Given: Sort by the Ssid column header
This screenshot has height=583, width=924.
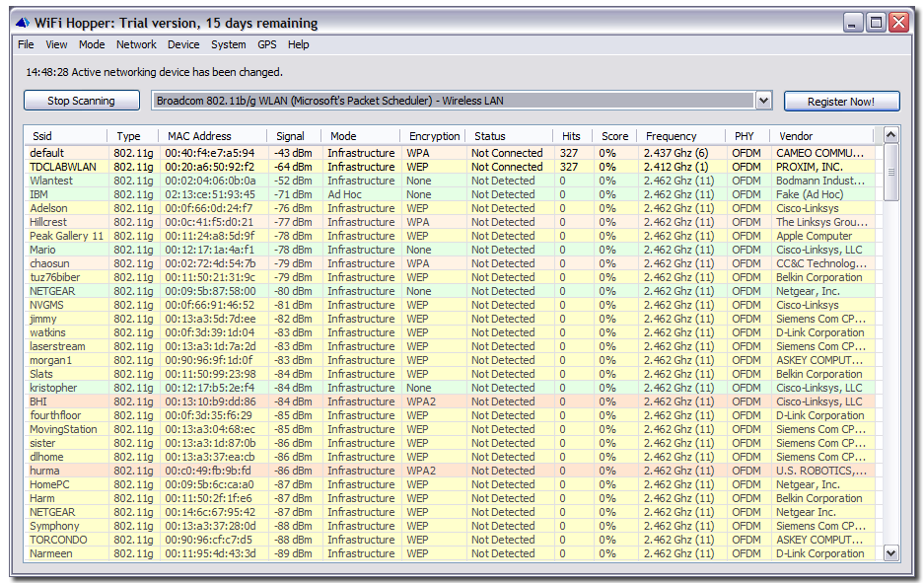Looking at the screenshot, I should coord(66,136).
